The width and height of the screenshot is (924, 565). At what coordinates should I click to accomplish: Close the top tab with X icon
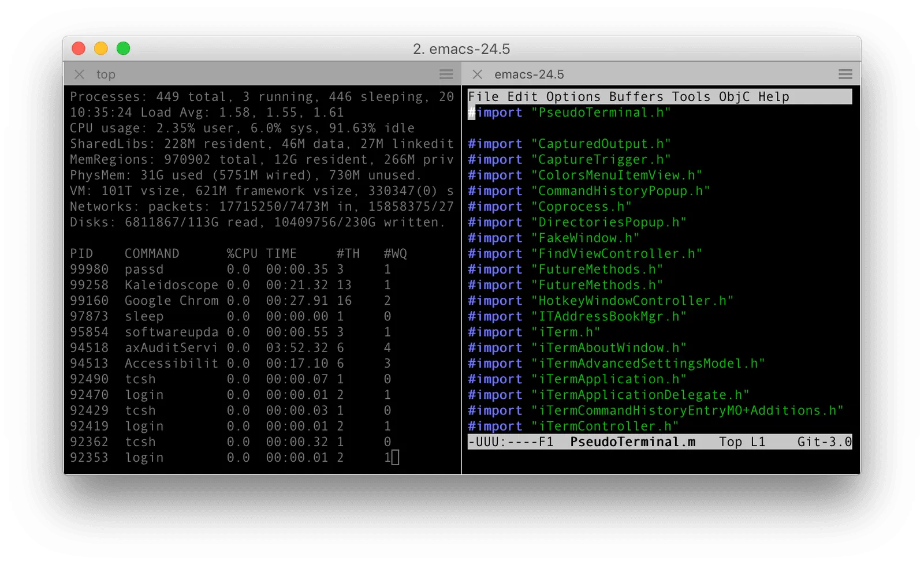pos(80,74)
